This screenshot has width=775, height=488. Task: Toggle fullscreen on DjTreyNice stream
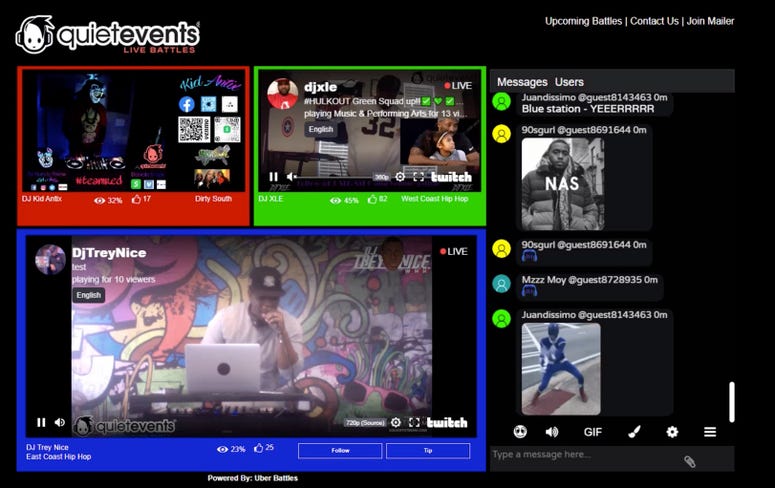tap(414, 422)
